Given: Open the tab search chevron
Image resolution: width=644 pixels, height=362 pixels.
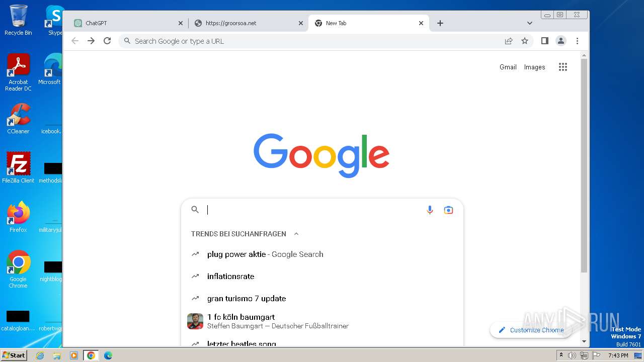Looking at the screenshot, I should pos(530,23).
